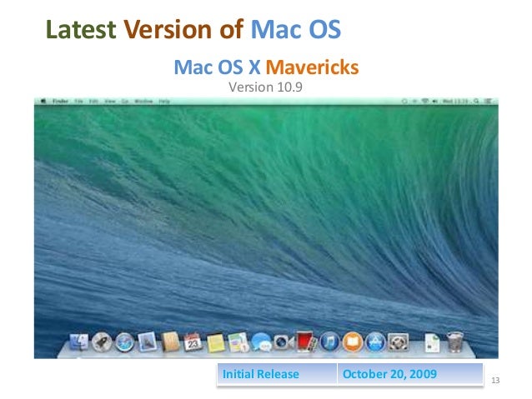Screen dimensions: 532x399
Task: Click the 'Mac OS X Mavericks' heading
Action: click(x=266, y=67)
